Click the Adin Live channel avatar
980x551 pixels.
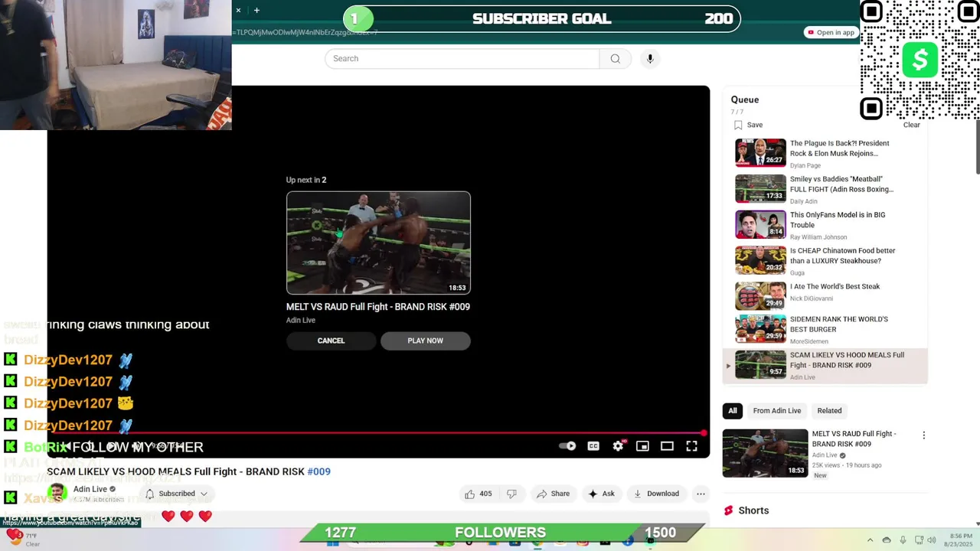(x=57, y=492)
